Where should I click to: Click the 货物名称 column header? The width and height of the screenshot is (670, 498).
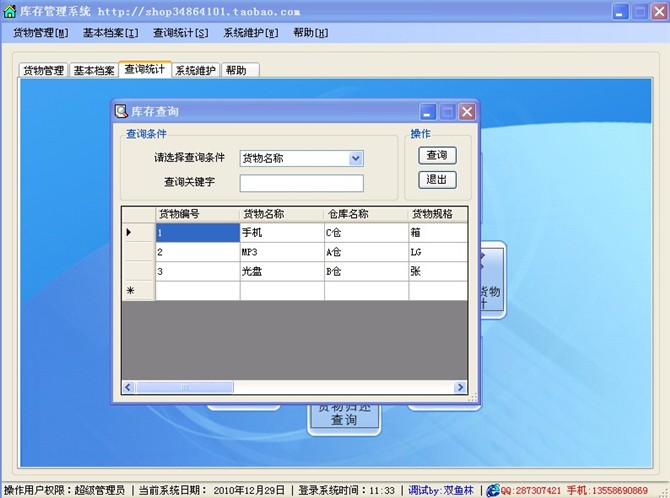(x=282, y=214)
